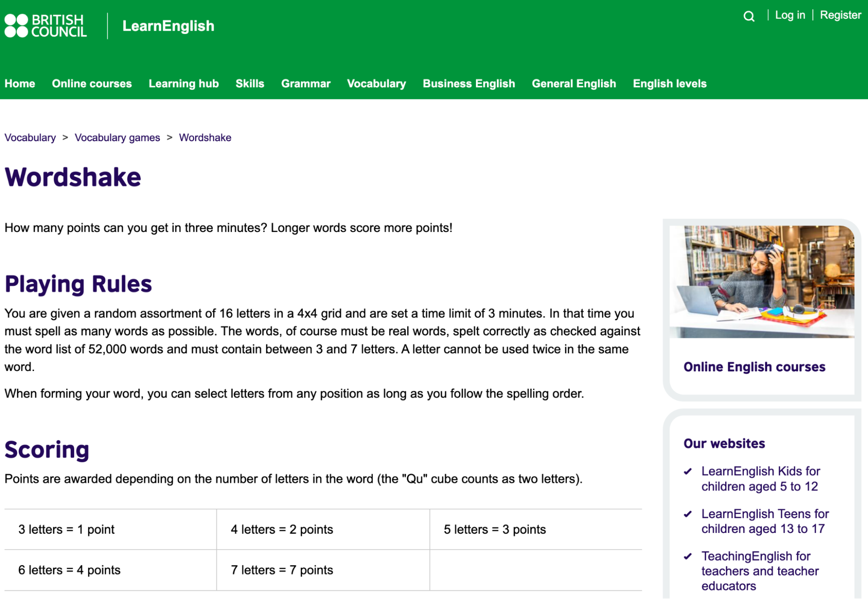
Task: Select English levels in navigation
Action: (x=669, y=83)
